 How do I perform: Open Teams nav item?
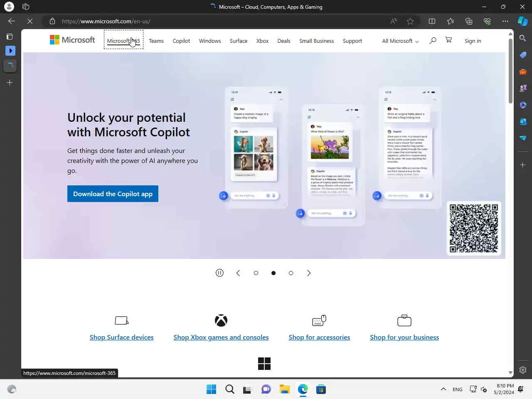coord(156,41)
